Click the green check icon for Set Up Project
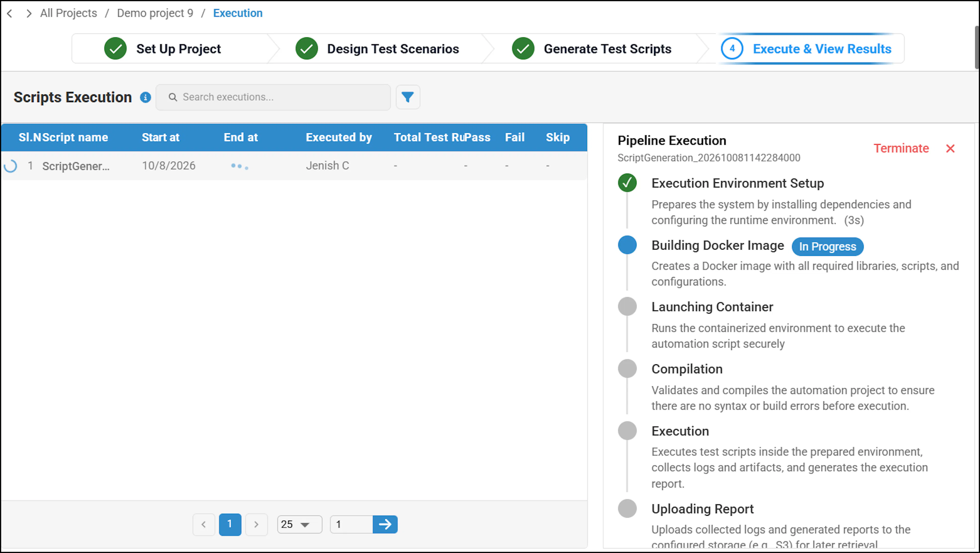Screen dimensions: 980x553 click(x=115, y=48)
